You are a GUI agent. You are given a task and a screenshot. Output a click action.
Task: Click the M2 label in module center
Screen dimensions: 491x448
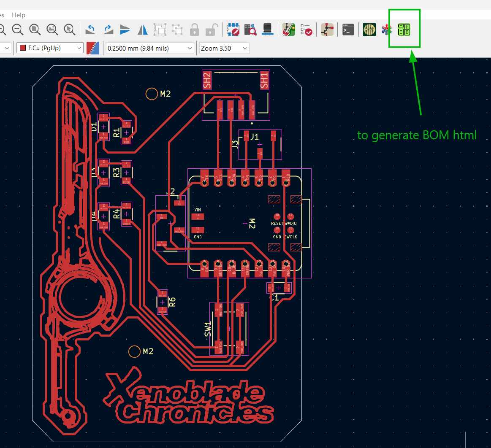(x=252, y=224)
